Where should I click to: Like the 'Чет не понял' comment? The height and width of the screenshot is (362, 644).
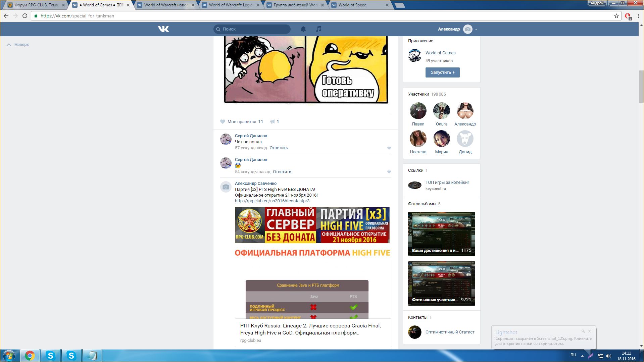coord(389,148)
